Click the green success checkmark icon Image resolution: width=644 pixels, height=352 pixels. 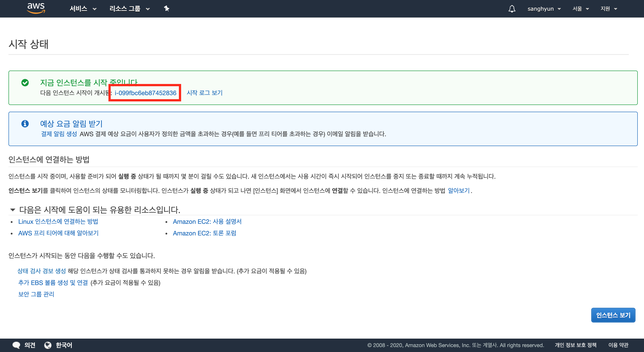click(x=25, y=83)
